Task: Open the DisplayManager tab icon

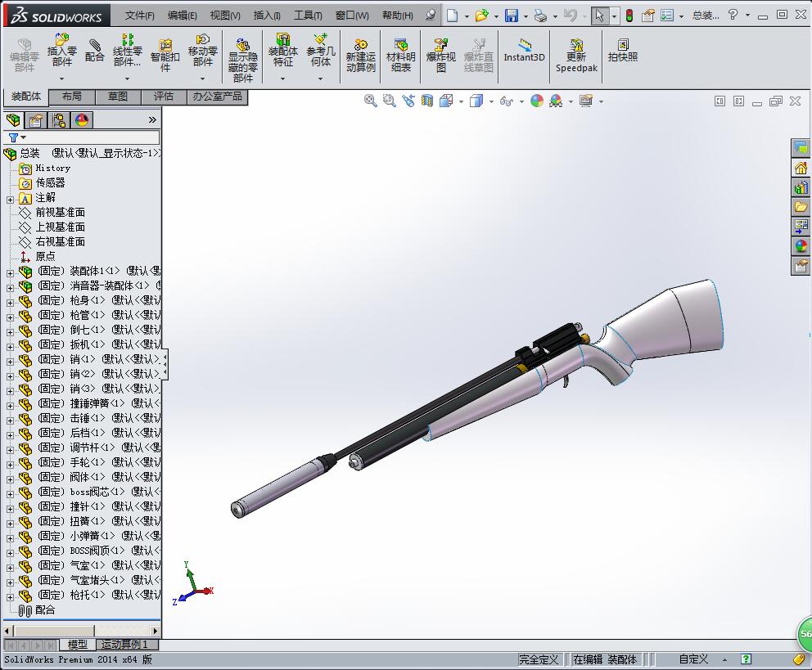Action: click(82, 120)
